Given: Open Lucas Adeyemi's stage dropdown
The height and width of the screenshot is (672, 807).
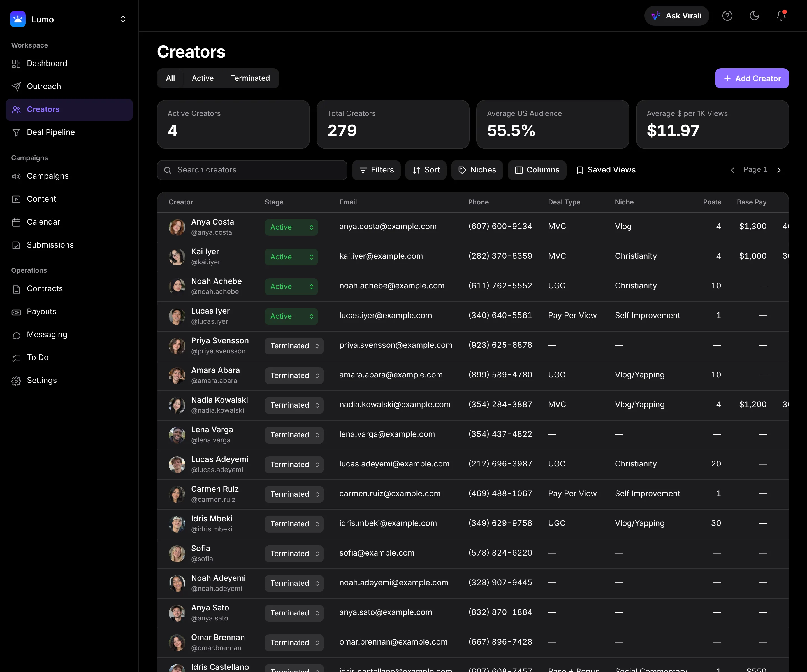Looking at the screenshot, I should (x=294, y=465).
